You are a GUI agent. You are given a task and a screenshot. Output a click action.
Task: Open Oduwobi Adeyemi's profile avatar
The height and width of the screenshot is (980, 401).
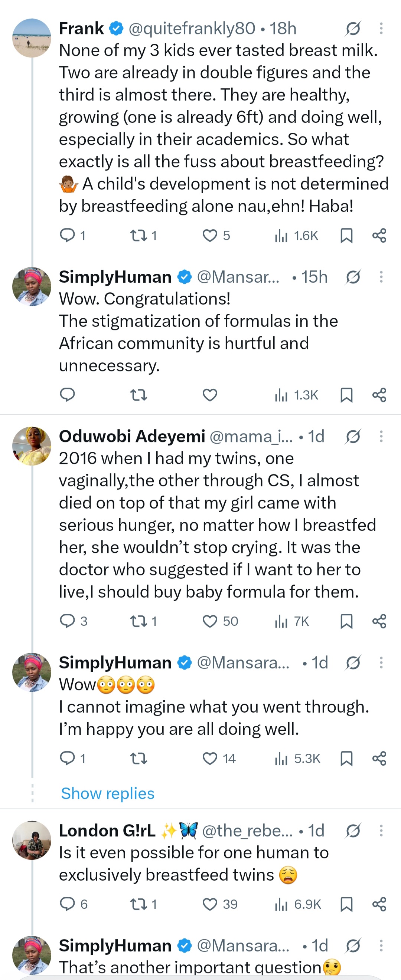[x=32, y=446]
